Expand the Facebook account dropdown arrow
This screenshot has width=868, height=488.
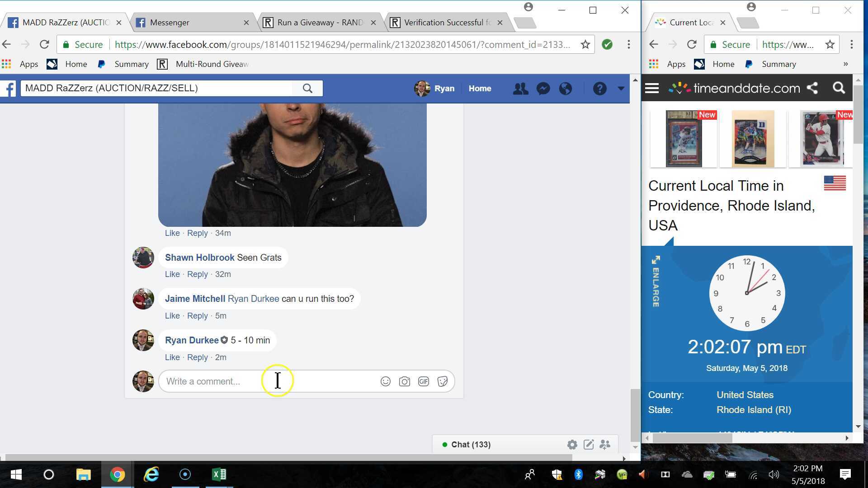pos(621,89)
